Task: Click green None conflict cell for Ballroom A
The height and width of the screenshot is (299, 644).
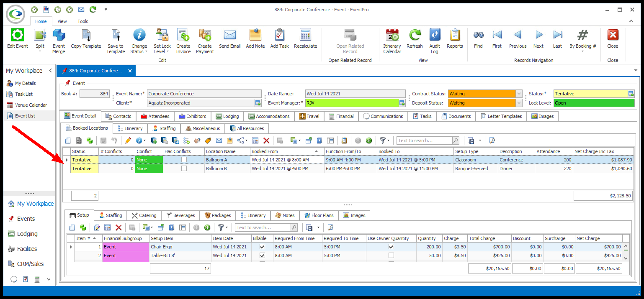Action: coord(149,160)
